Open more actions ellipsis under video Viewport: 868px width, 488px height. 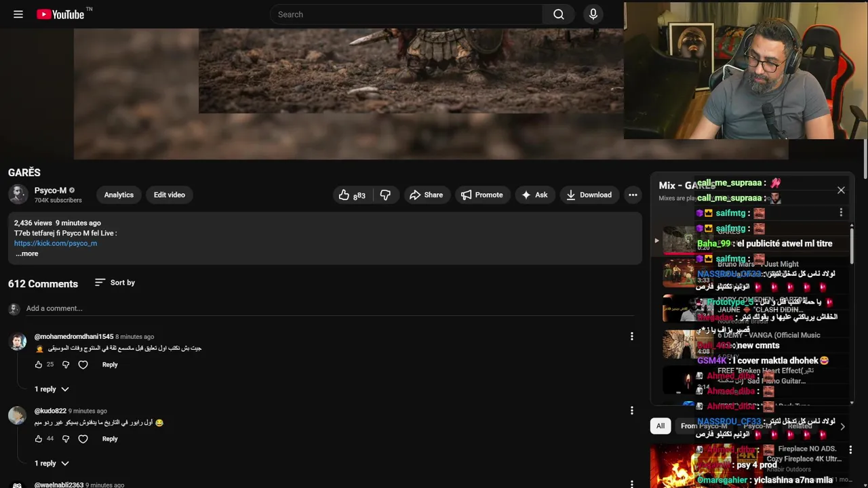tap(633, 195)
